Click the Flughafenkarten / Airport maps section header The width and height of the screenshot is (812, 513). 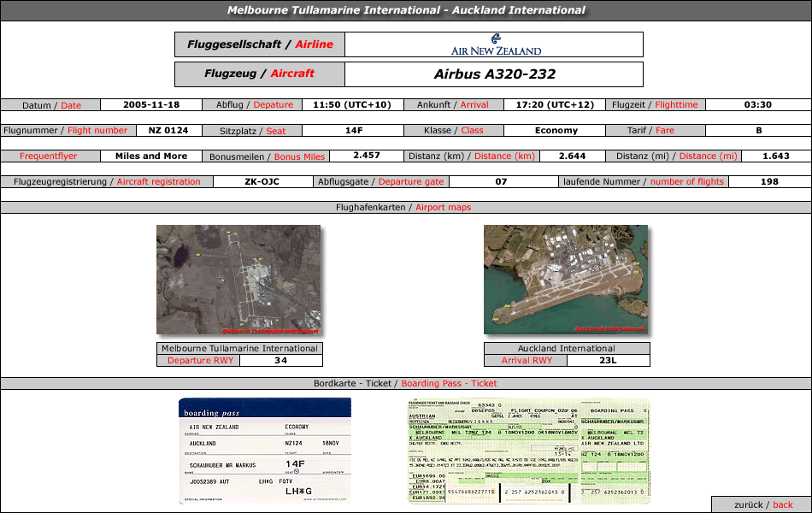pyautogui.click(x=406, y=207)
